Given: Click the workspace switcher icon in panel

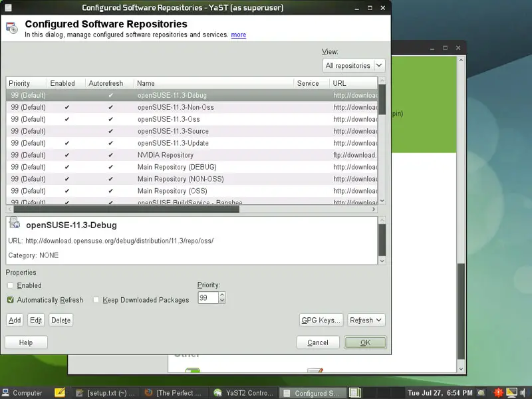Looking at the screenshot, I should (x=355, y=392).
